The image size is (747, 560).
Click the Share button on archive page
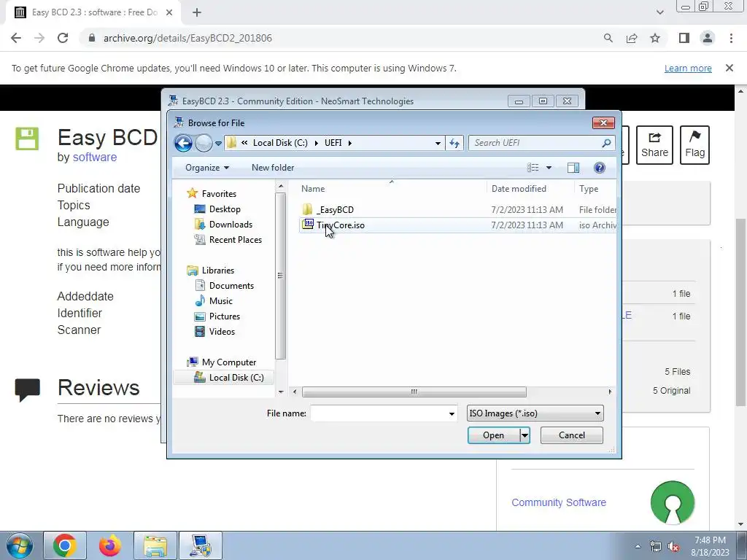coord(654,145)
